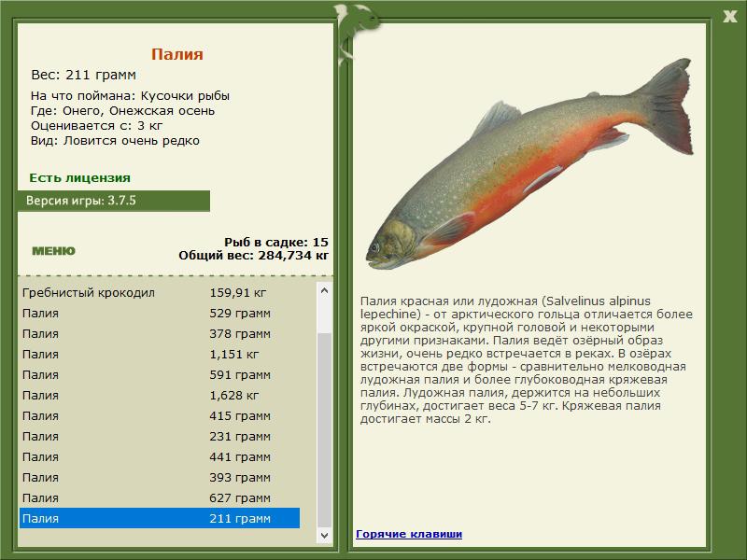Select the Палия 378 грамм row
This screenshot has width=747, height=560.
(160, 333)
